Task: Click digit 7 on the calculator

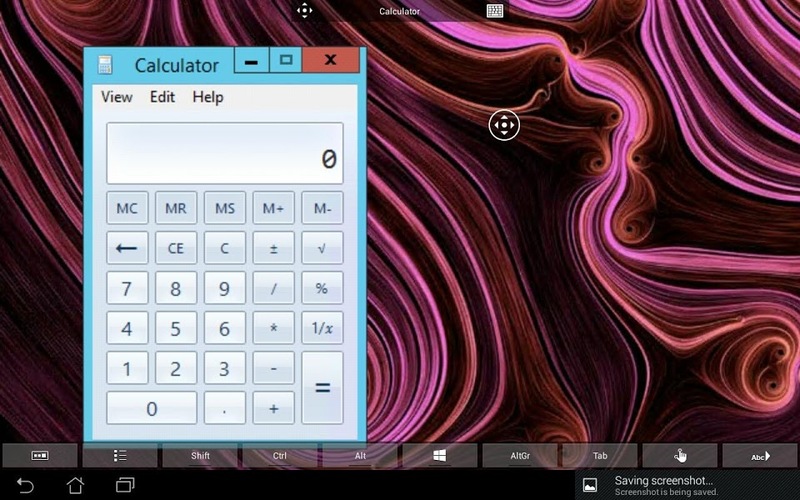Action: [127, 288]
